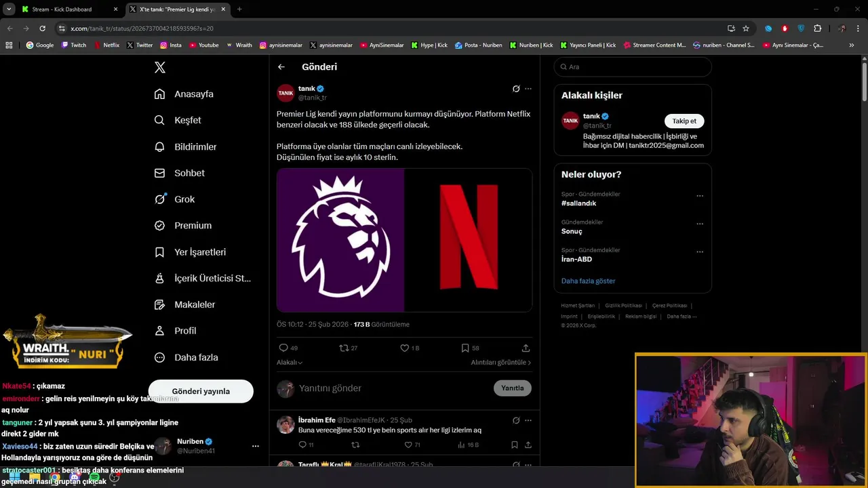Open Nuriben account menu dots
The height and width of the screenshot is (488, 868).
[256, 446]
